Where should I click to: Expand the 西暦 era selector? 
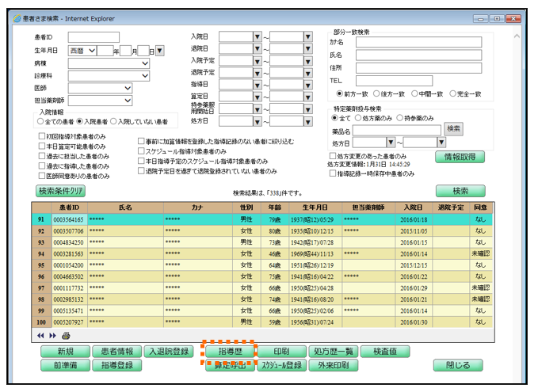coord(93,51)
